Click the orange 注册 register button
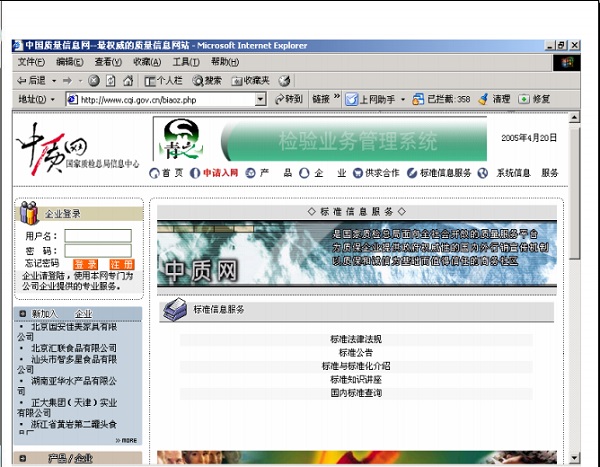 tap(122, 264)
